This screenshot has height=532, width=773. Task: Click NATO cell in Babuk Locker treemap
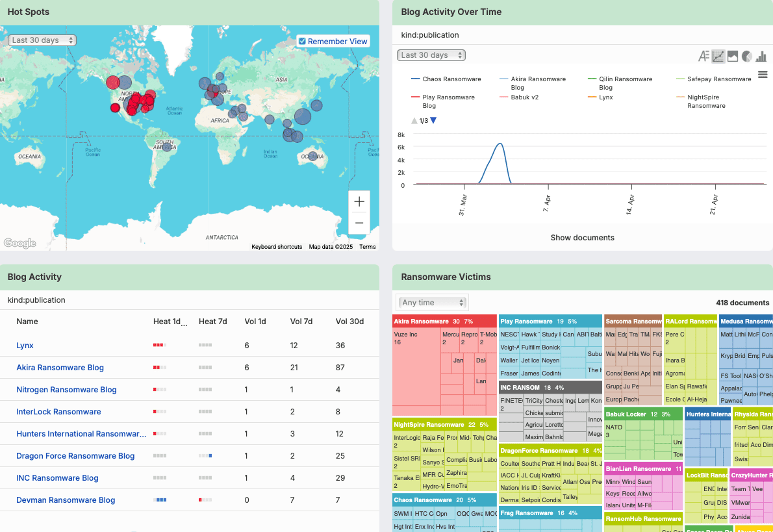pos(615,433)
